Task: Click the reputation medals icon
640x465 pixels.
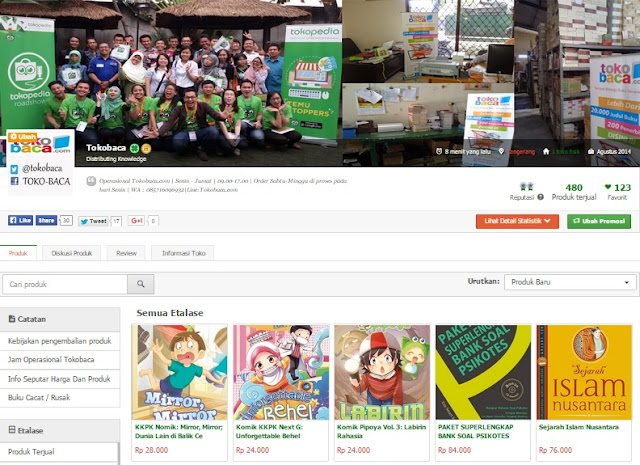Action: pos(527,187)
